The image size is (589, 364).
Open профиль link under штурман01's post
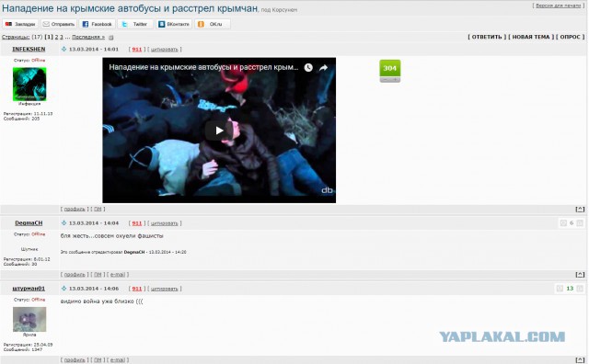75,359
